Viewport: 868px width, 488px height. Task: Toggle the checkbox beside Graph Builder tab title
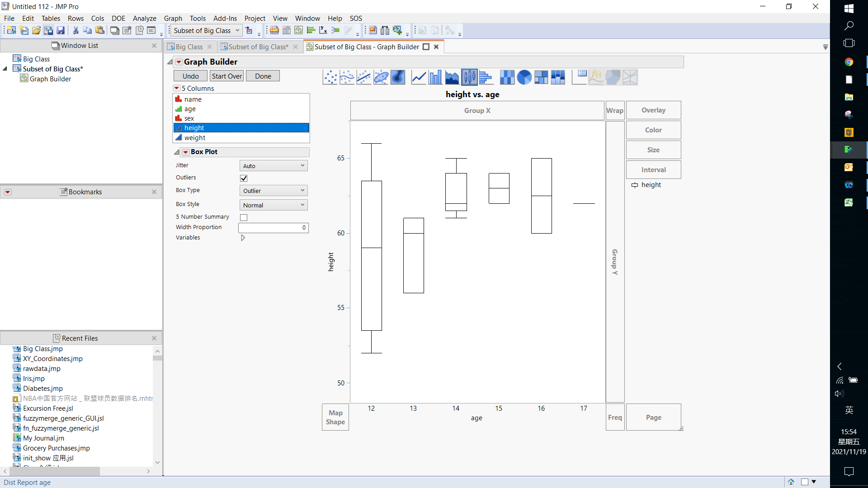click(426, 47)
